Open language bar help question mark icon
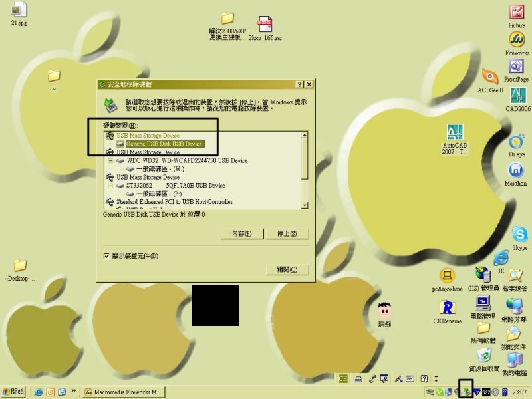Screen dimensions: 532x399 (424, 378)
